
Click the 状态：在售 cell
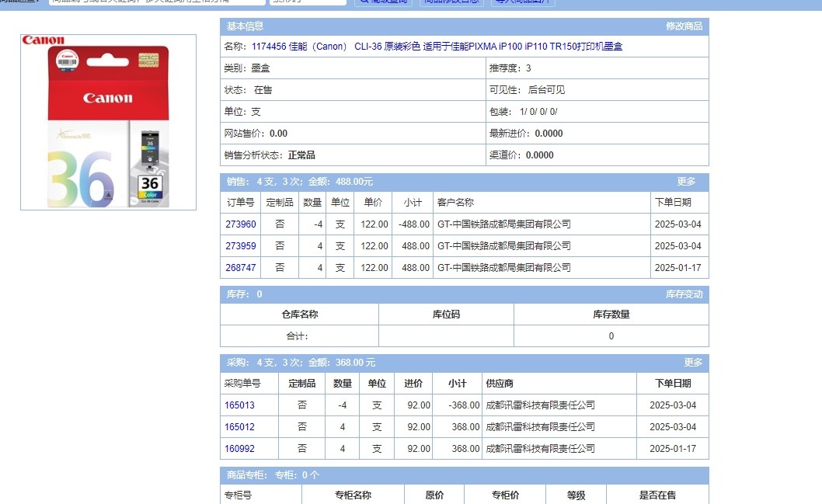point(353,90)
